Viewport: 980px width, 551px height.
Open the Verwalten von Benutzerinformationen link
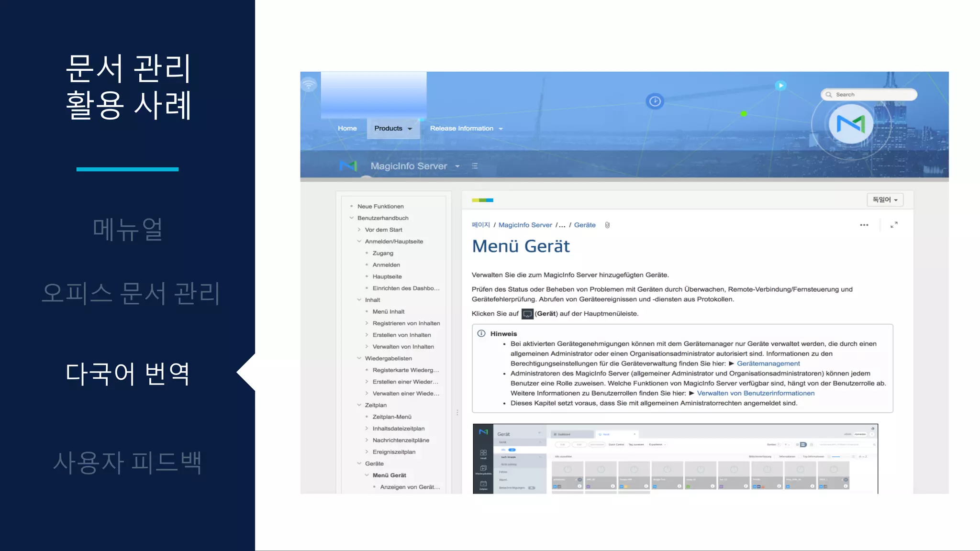(756, 393)
